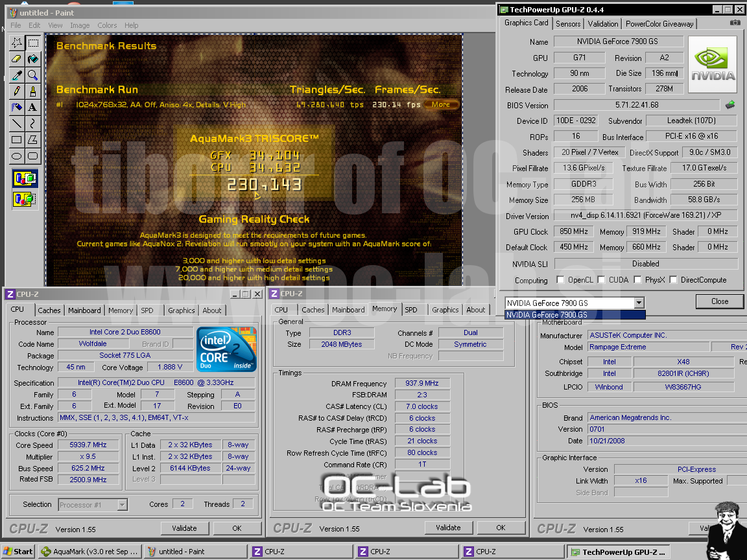
Task: Open Mainboard tab in left CPU-Z window
Action: coord(84,310)
